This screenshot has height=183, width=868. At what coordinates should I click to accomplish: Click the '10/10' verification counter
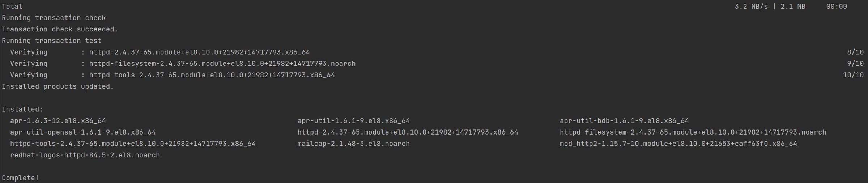(x=853, y=75)
